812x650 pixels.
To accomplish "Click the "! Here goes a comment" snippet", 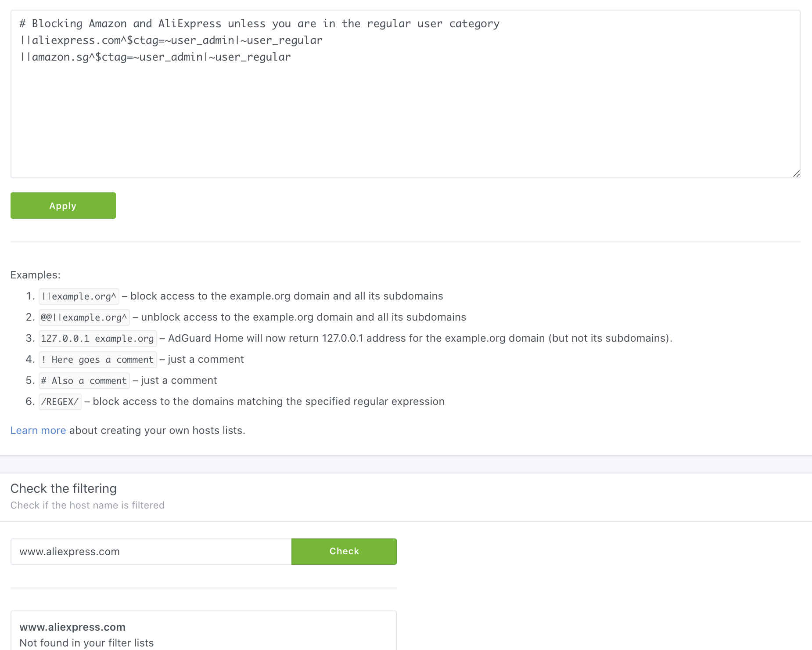I will 97,359.
